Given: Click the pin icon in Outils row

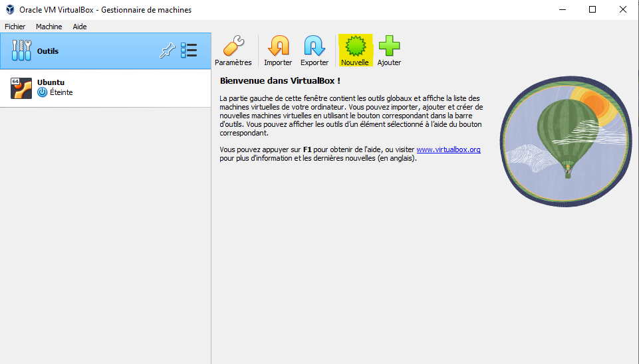Looking at the screenshot, I should [x=167, y=51].
